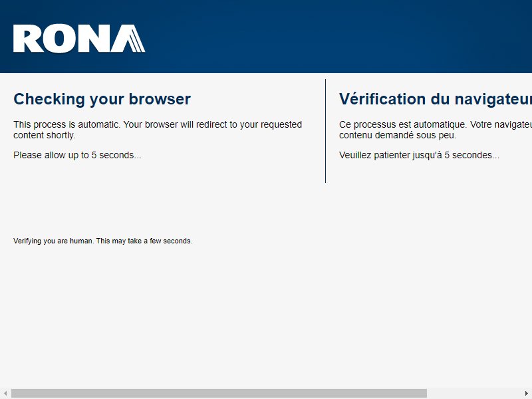Select the 'Checking your browser' heading

[102, 99]
